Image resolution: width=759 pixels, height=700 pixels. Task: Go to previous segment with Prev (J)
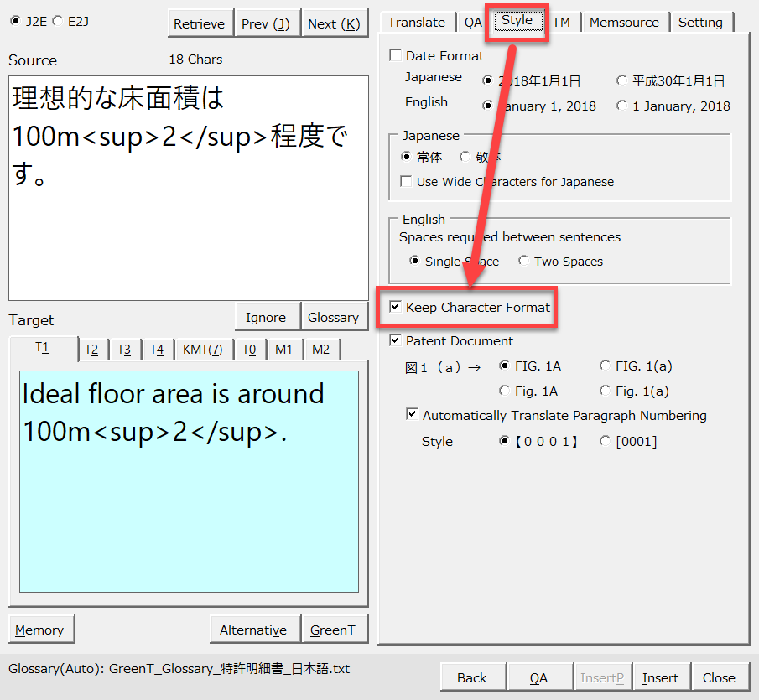pyautogui.click(x=265, y=24)
